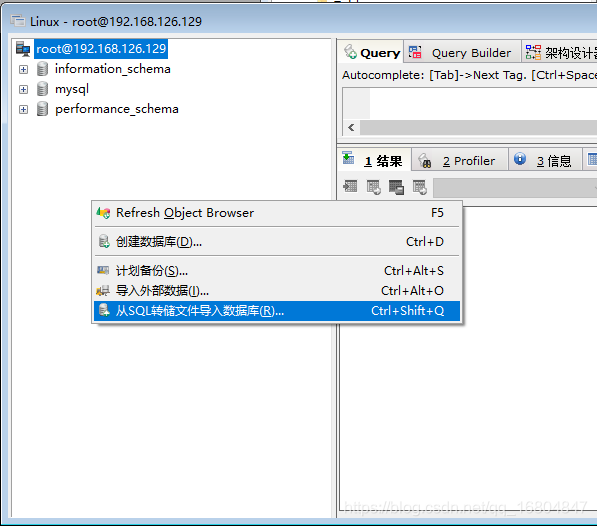The height and width of the screenshot is (526, 597).
Task: Expand the information_schema tree node
Action: [x=23, y=70]
